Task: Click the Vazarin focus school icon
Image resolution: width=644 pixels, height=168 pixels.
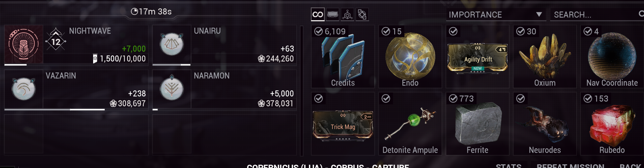Action: 24,89
